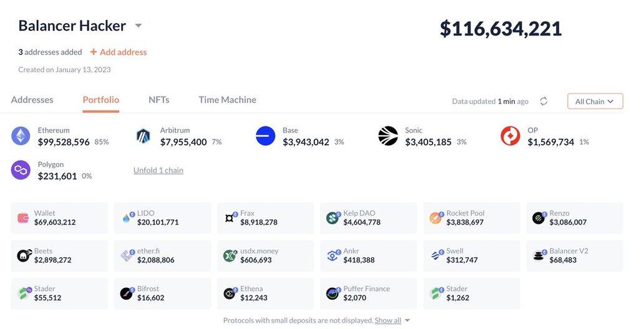This screenshot has width=644, height=329.
Task: Click the Arbitrum chain logo
Action: tap(144, 136)
